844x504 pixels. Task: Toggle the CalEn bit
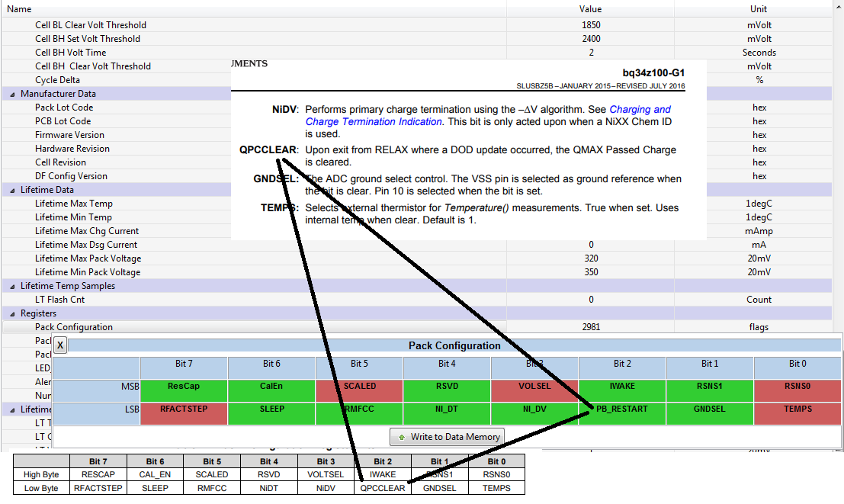pyautogui.click(x=271, y=390)
